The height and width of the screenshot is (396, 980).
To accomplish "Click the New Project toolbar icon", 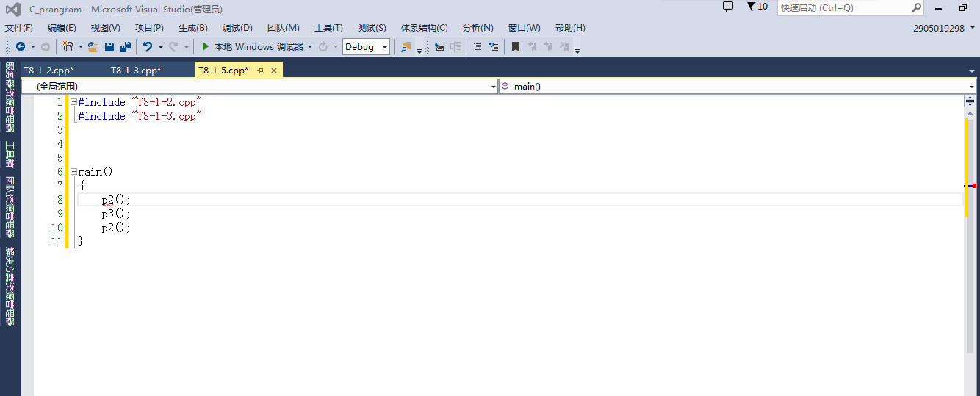I will pyautogui.click(x=68, y=46).
